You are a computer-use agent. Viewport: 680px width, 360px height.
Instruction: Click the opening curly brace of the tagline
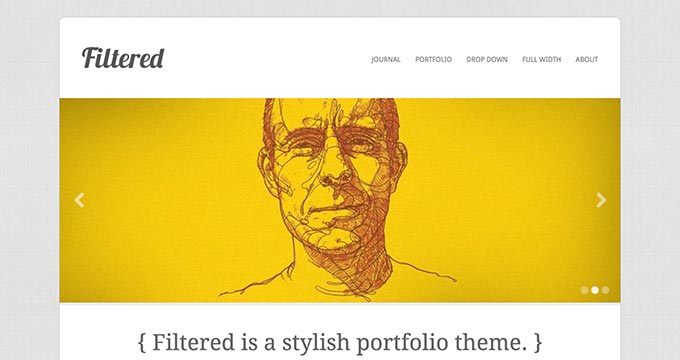pyautogui.click(x=142, y=343)
